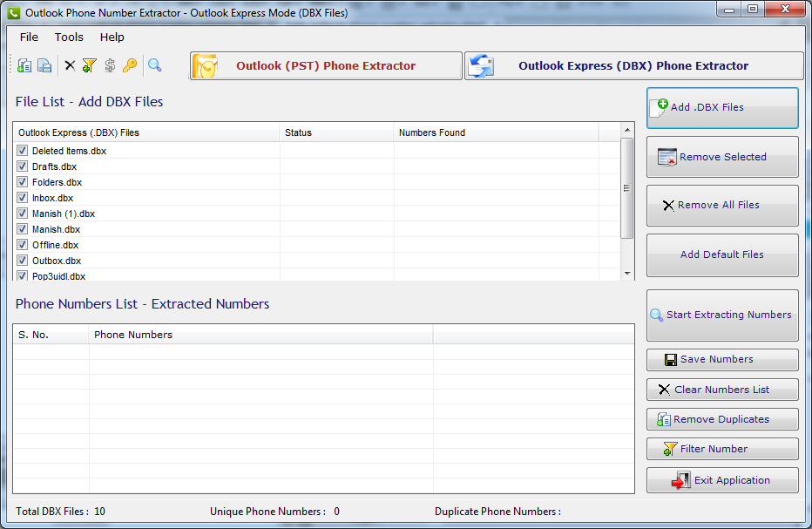Click the Remove All Files button
This screenshot has height=529, width=812.
(722, 206)
